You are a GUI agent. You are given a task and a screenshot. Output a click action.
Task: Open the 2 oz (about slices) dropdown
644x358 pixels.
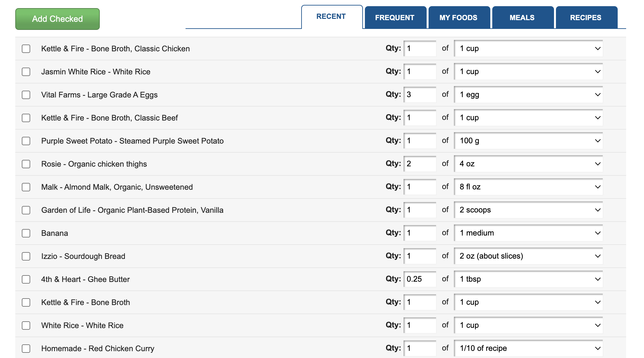click(x=528, y=256)
